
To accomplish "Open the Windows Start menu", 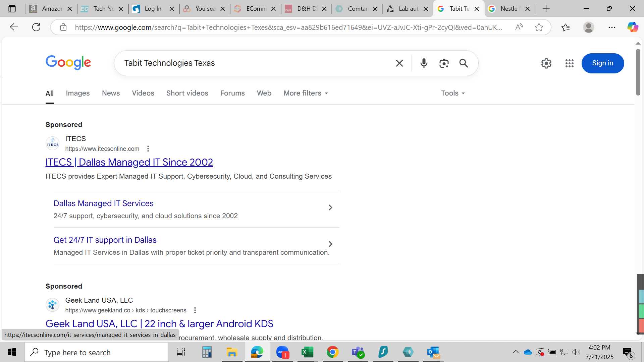I will [x=12, y=352].
